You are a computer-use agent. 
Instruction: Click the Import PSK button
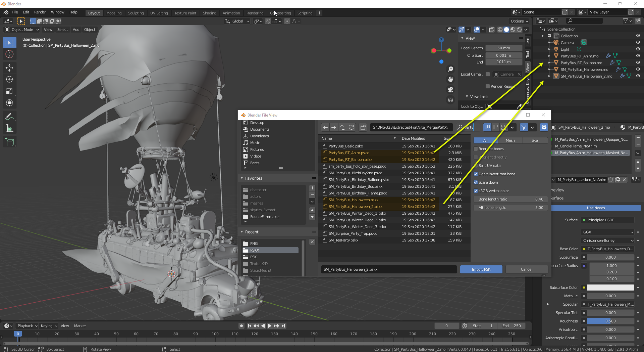pos(481,269)
